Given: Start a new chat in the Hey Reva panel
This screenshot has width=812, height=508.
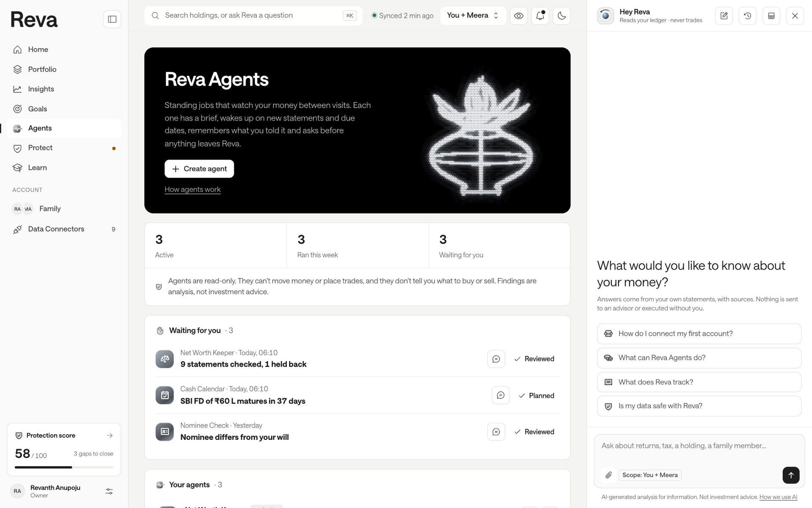Looking at the screenshot, I should 724,16.
